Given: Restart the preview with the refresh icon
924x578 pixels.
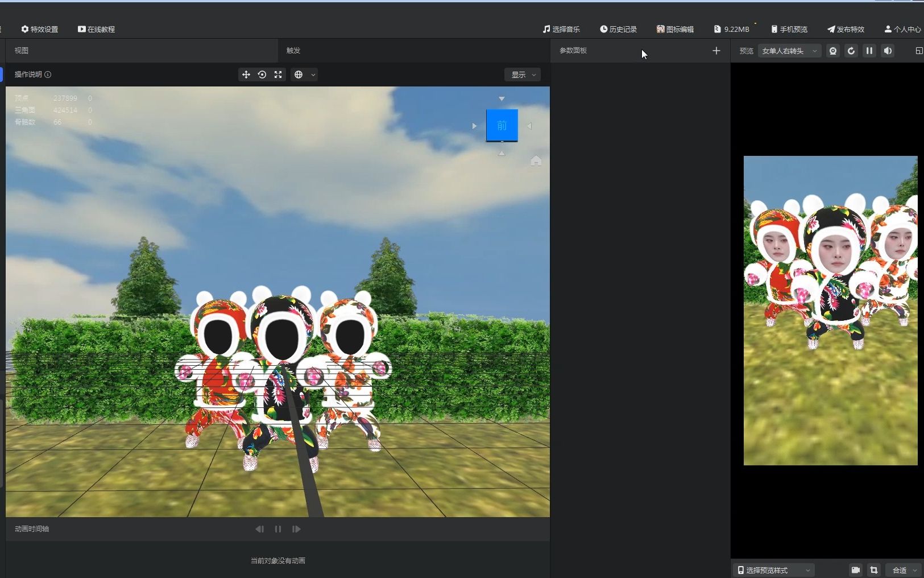Looking at the screenshot, I should tap(851, 51).
